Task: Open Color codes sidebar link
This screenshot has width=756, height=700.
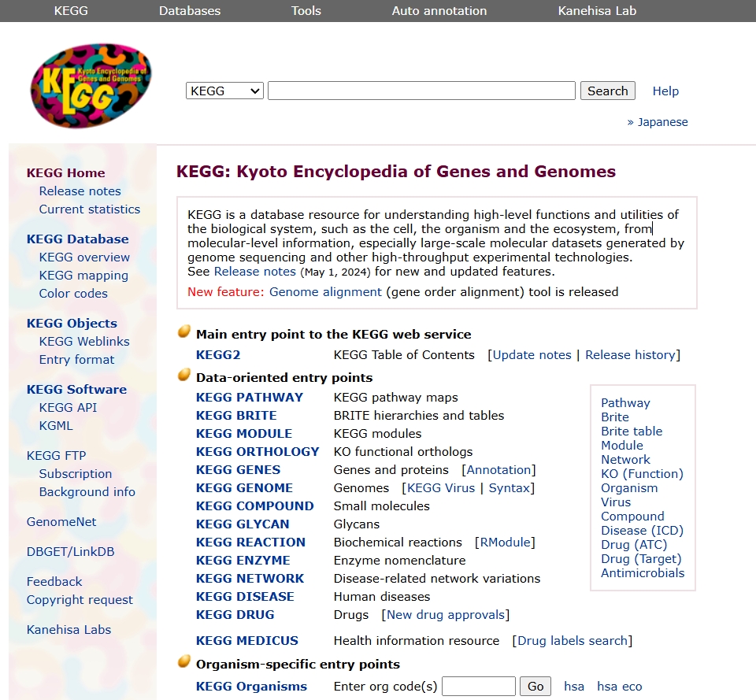Action: coord(73,293)
